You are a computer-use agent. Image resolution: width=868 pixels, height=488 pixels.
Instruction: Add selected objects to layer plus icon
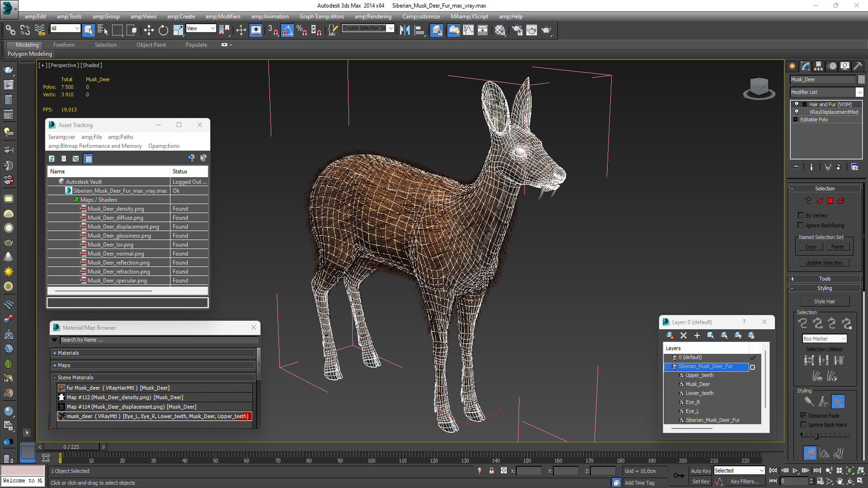click(x=697, y=335)
